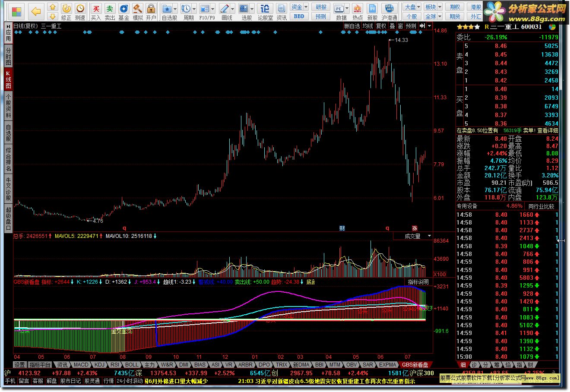
Task: Open the 板块 dropdown
Action: [x=433, y=7]
